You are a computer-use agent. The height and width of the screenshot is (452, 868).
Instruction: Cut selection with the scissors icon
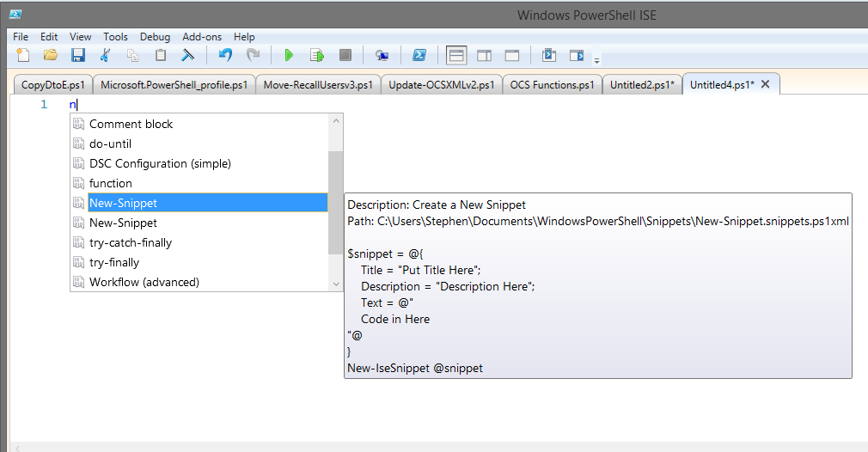[x=105, y=55]
